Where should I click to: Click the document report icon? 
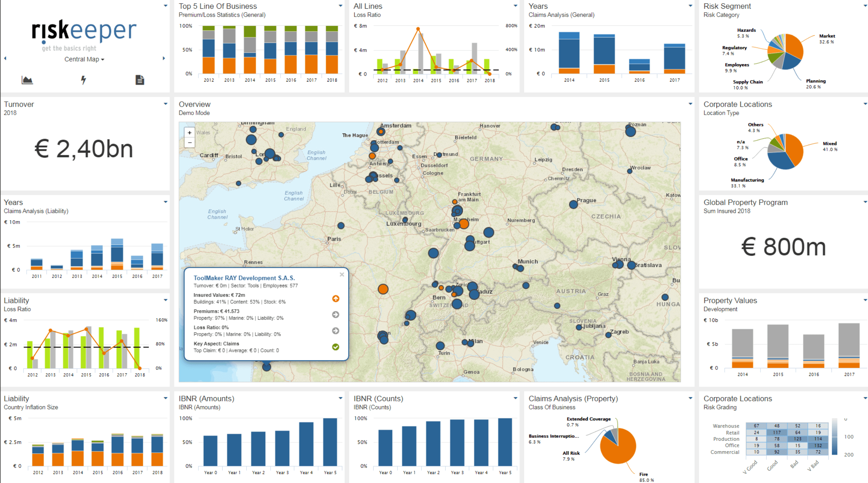(139, 80)
